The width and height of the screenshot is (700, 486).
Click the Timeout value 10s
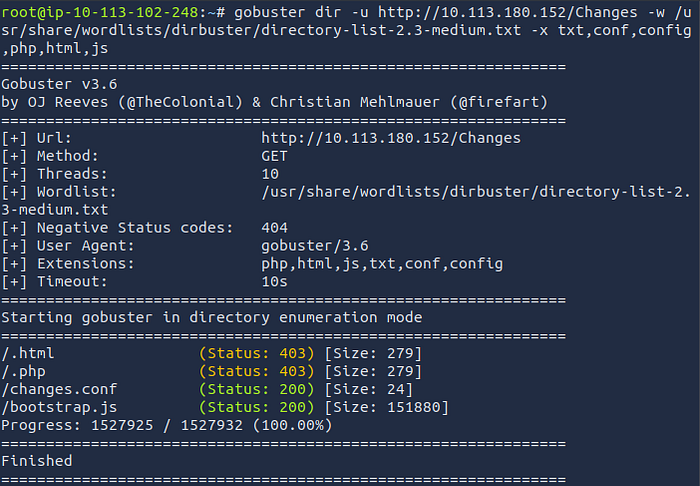[x=275, y=282]
